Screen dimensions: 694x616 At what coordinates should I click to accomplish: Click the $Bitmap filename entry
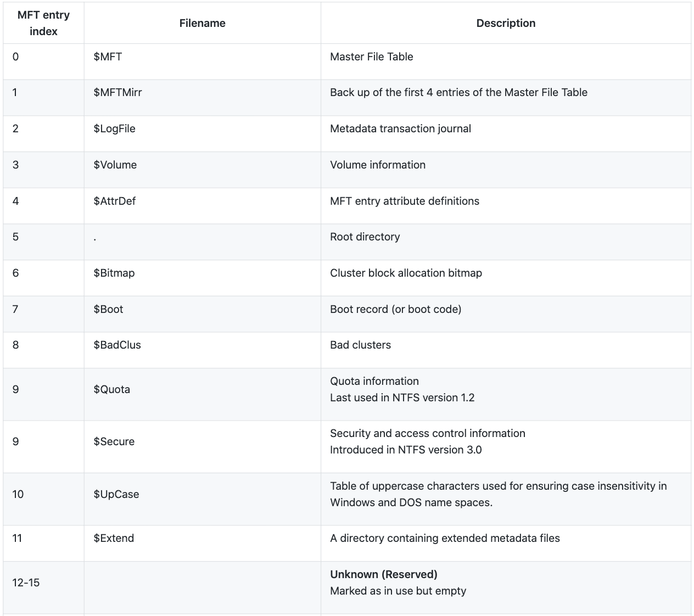114,273
